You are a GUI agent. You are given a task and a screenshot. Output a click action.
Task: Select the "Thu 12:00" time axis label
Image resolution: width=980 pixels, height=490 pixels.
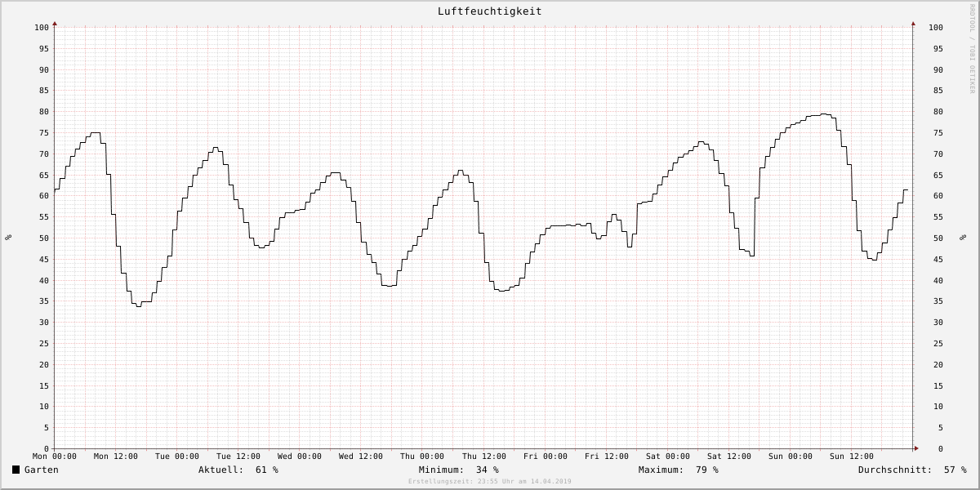coord(484,457)
